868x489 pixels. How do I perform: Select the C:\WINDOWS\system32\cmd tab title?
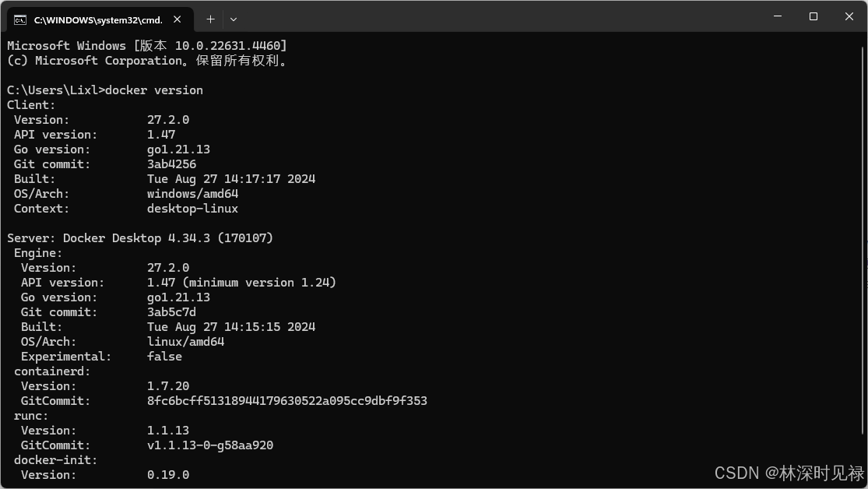coord(99,20)
